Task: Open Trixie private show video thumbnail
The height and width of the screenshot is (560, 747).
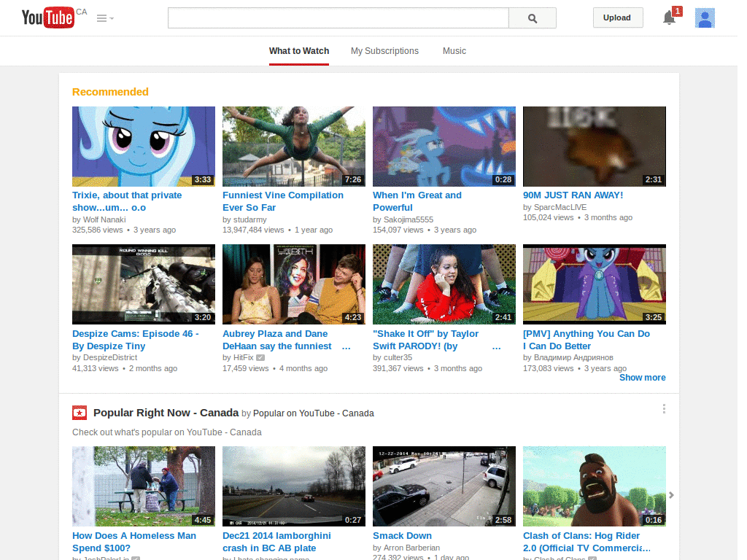Action: [144, 146]
